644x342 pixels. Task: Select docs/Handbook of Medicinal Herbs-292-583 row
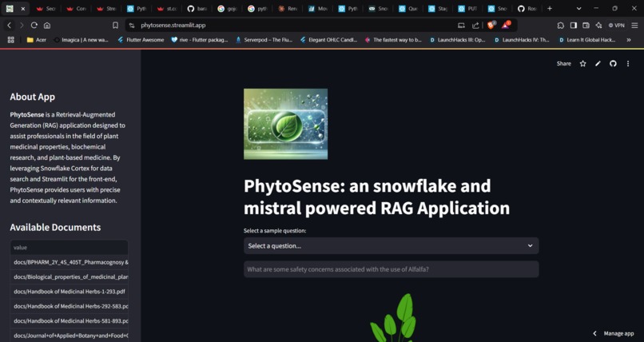69,306
